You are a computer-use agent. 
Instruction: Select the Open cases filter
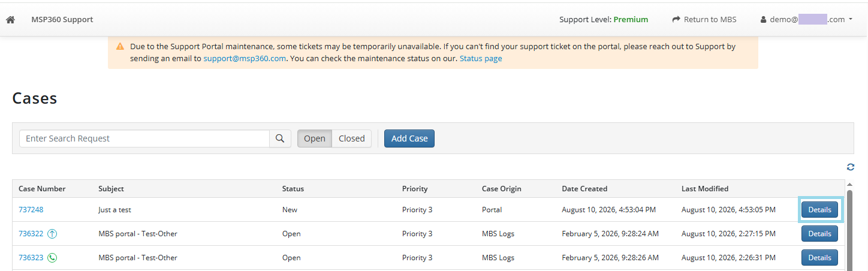[315, 138]
